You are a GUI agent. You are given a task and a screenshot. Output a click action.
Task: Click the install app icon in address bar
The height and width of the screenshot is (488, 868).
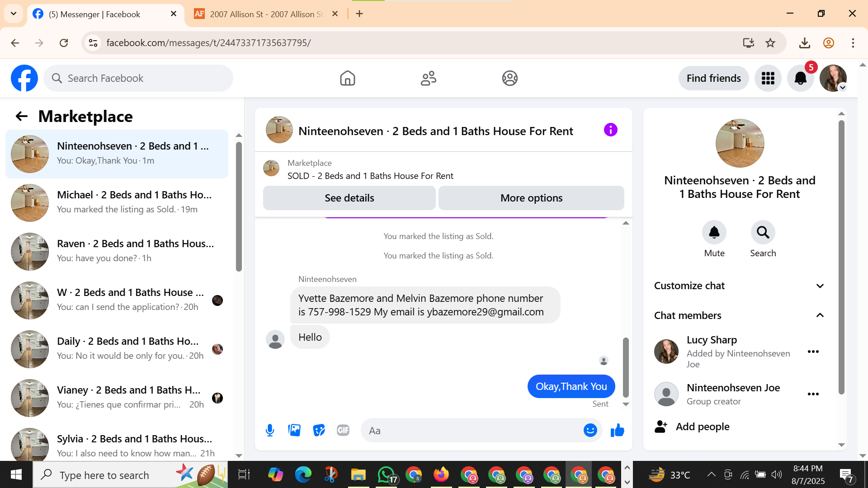click(749, 43)
